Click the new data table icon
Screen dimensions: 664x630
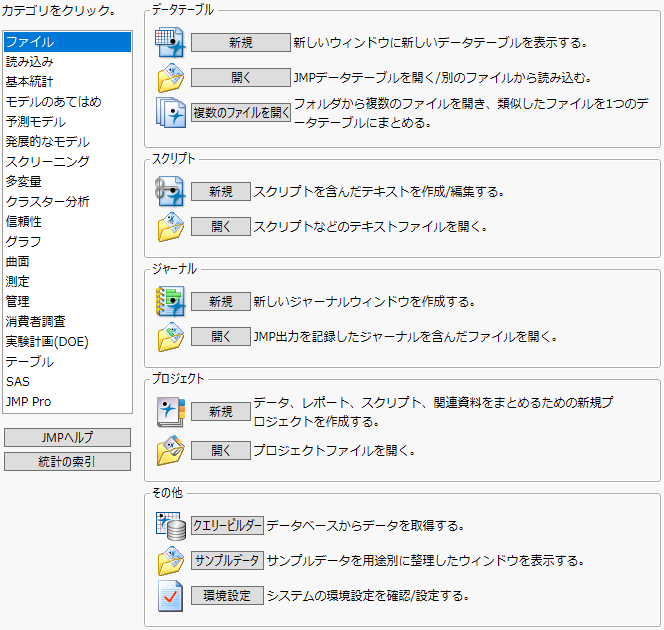[x=170, y=42]
